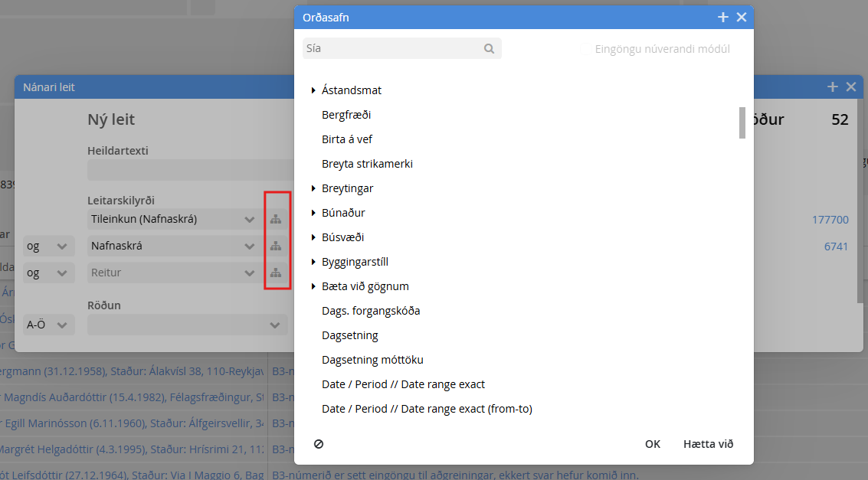
Task: Select the Breytingar label
Action: pyautogui.click(x=348, y=188)
